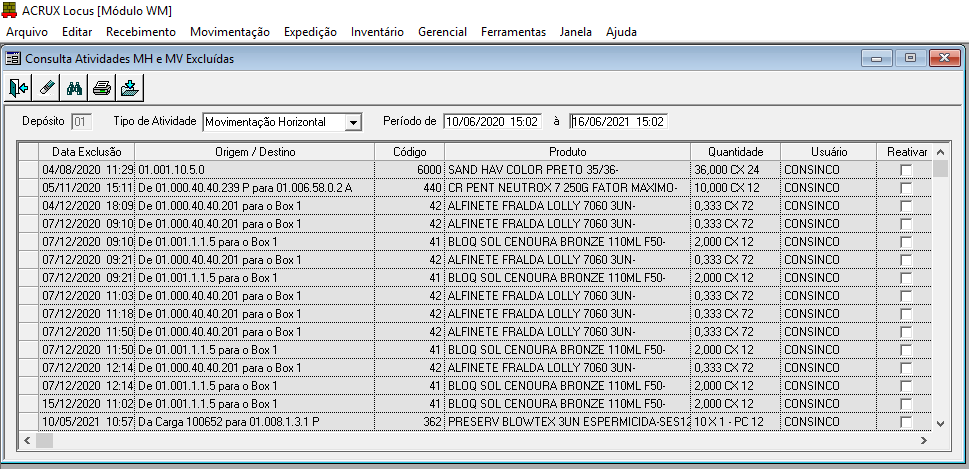Click origin cell 01.001.10.5.0

(255, 169)
